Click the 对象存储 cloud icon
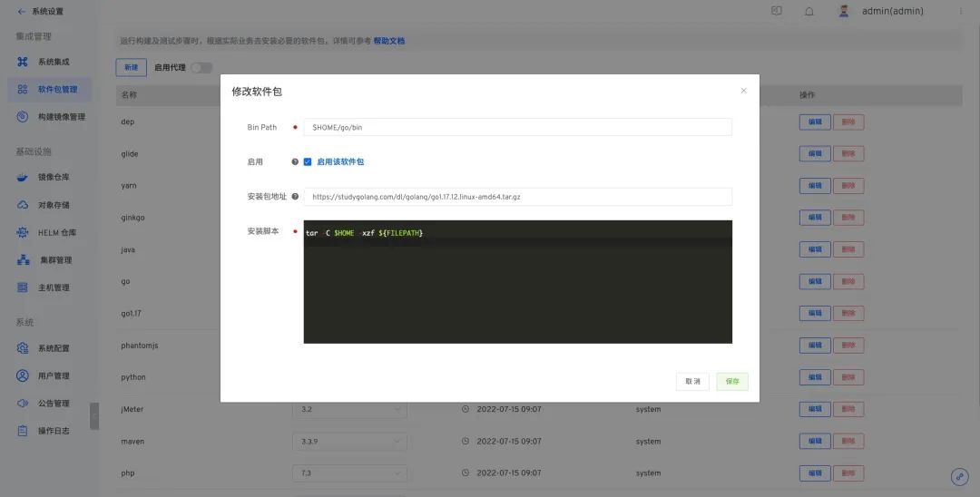The height and width of the screenshot is (497, 980). (x=23, y=205)
